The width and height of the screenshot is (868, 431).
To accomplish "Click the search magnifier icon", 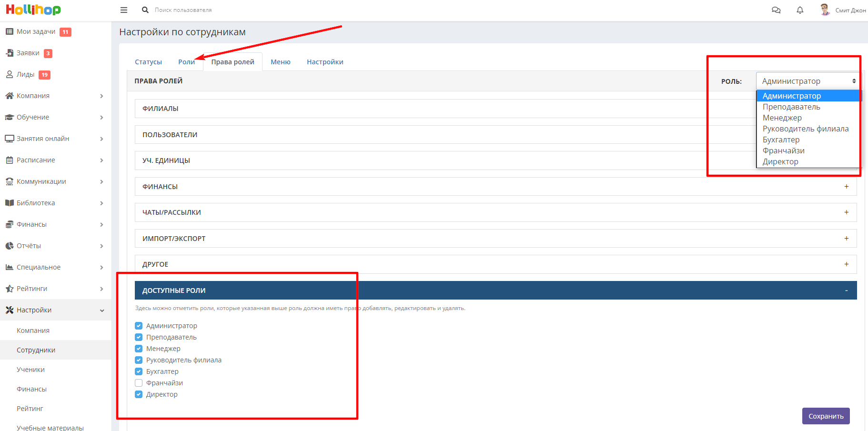I will 145,10.
